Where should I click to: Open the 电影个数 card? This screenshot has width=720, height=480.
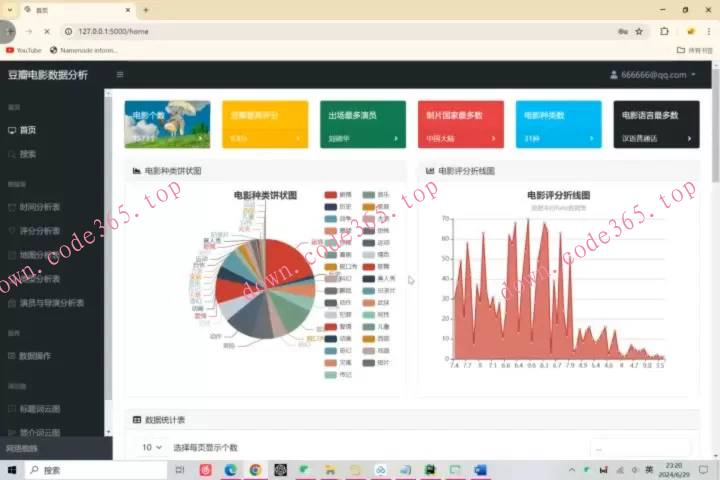pyautogui.click(x=167, y=124)
